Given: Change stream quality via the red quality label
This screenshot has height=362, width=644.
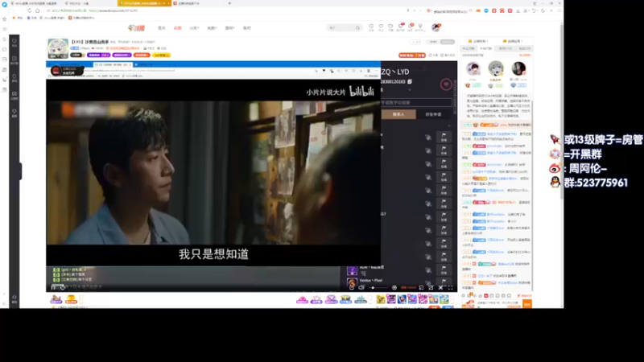Looking at the screenshot, I should [x=408, y=288].
